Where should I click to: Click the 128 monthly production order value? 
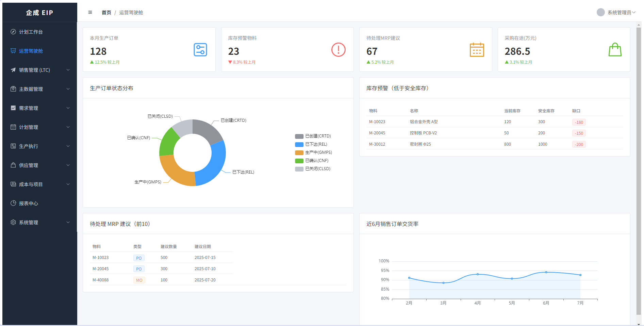click(98, 51)
